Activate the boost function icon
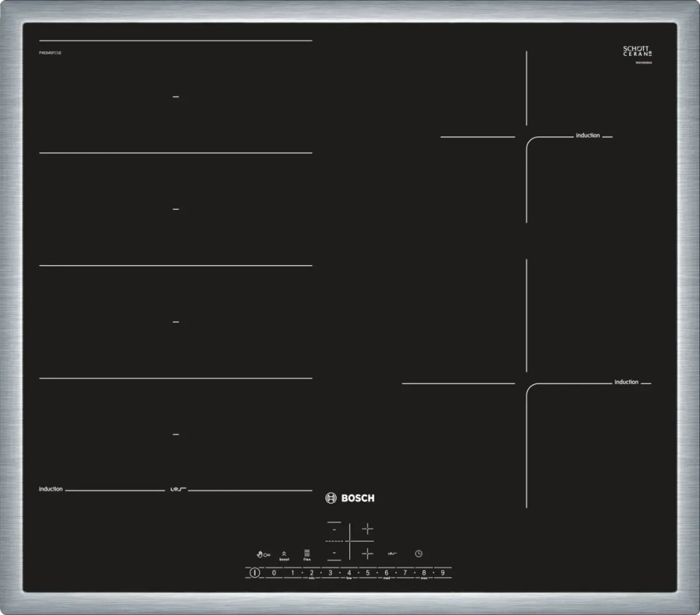This screenshot has width=700, height=615. click(284, 553)
